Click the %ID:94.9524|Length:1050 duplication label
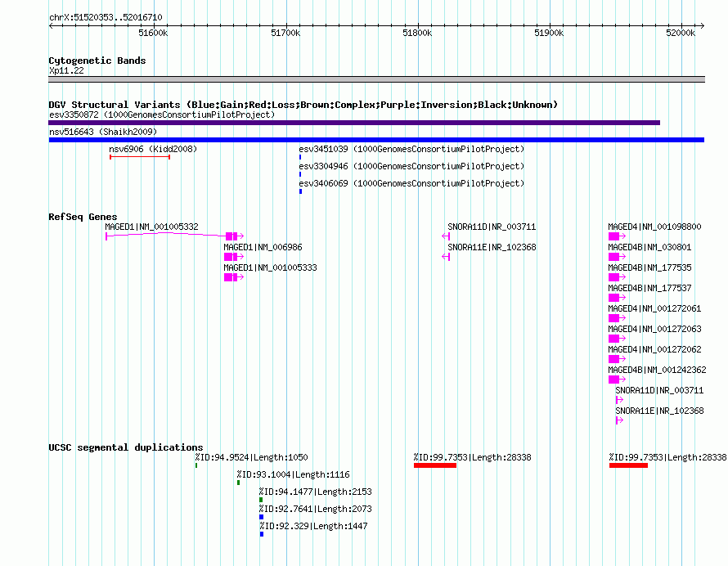The width and height of the screenshot is (728, 566). pyautogui.click(x=251, y=457)
